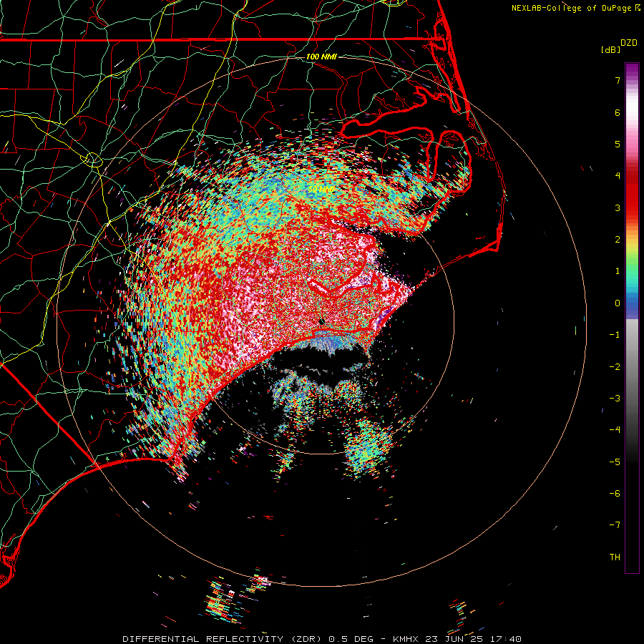
Task: Click the -4 label on the color scale
Action: coord(615,430)
